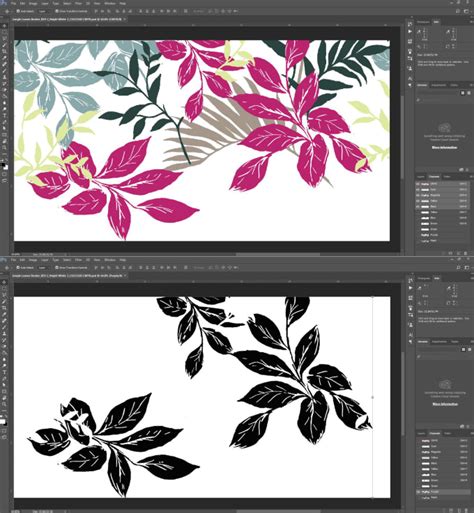
Task: Click Change Screen Mode icon in top window
Action: 4,181
